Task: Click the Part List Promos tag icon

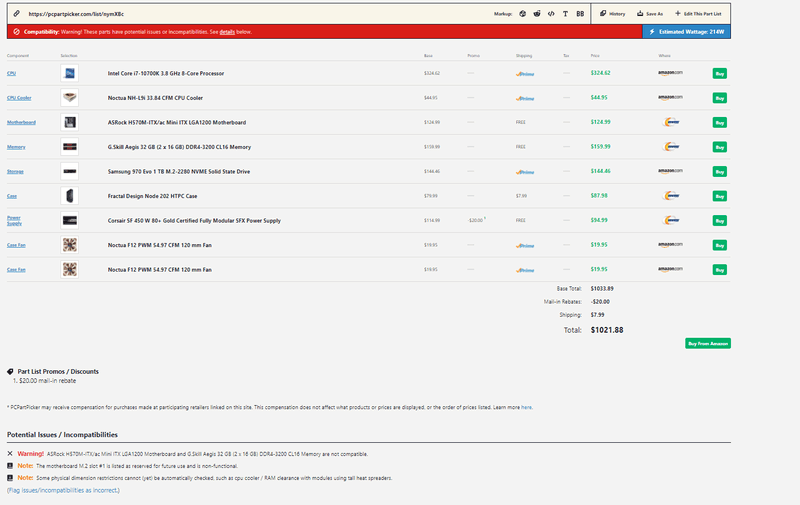Action: [x=10, y=371]
